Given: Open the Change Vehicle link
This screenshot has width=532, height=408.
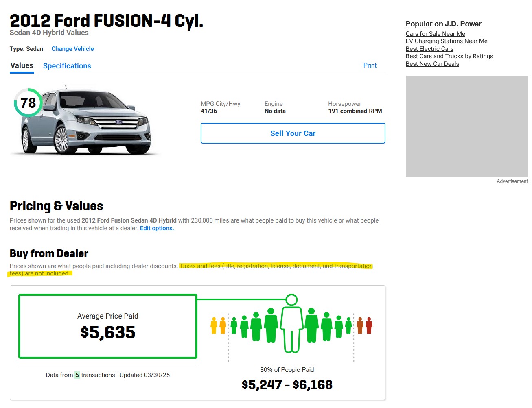Looking at the screenshot, I should [x=72, y=49].
